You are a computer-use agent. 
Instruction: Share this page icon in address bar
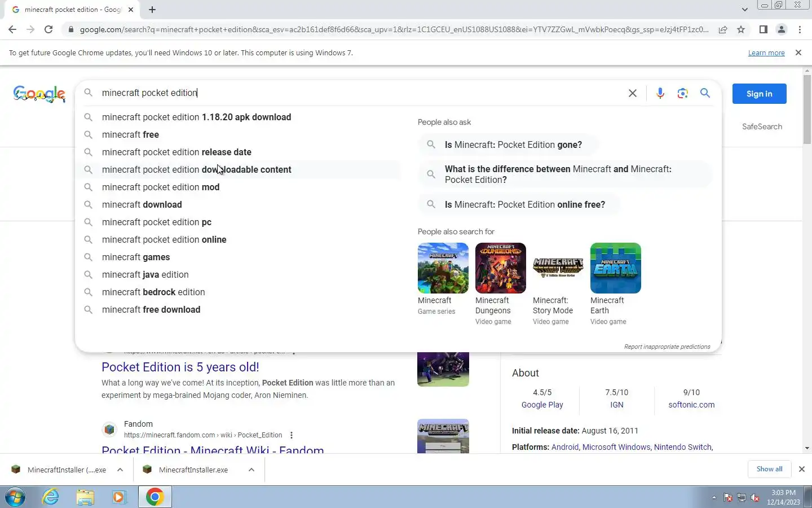coord(723,29)
